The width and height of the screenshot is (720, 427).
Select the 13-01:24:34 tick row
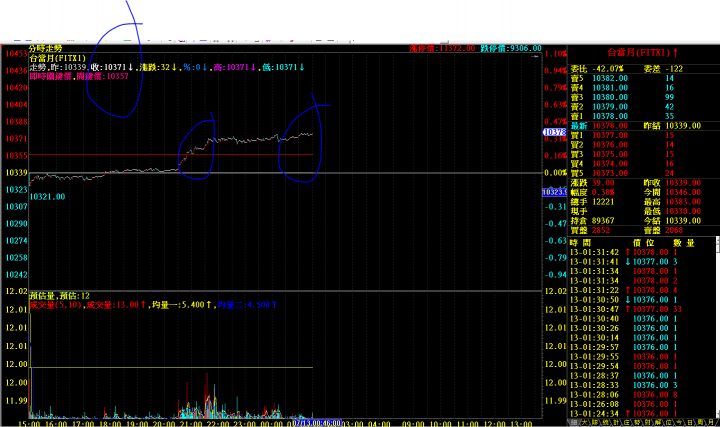(642, 414)
